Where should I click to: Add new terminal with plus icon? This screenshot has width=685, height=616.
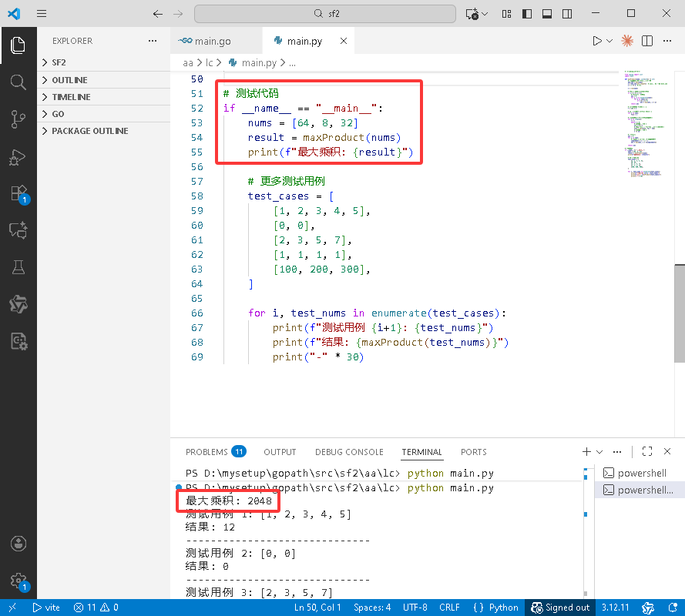[586, 451]
